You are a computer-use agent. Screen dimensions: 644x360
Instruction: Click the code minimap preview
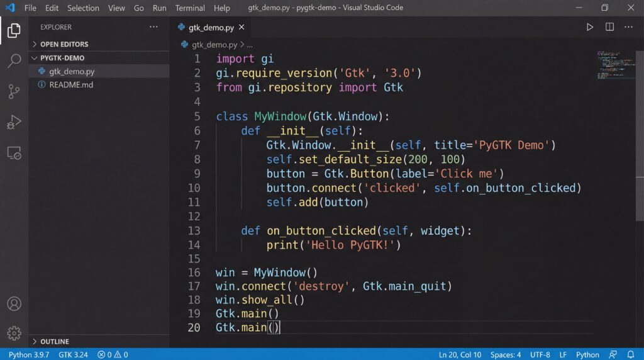click(x=614, y=65)
